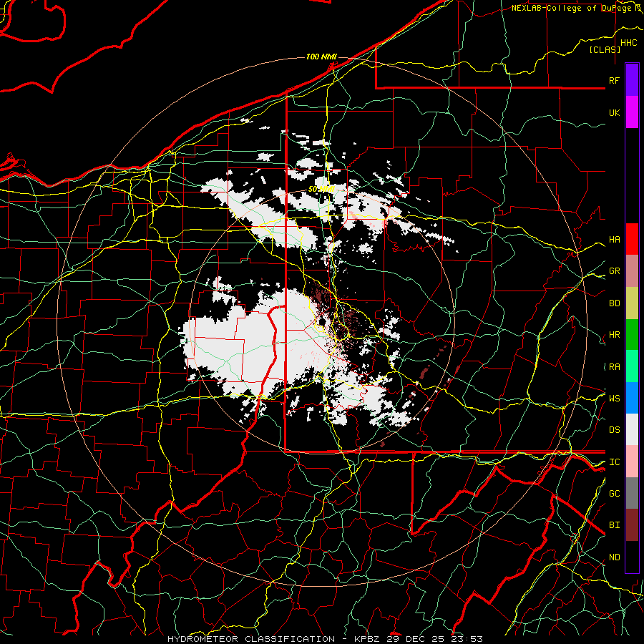Click the ND legend label

click(x=614, y=557)
